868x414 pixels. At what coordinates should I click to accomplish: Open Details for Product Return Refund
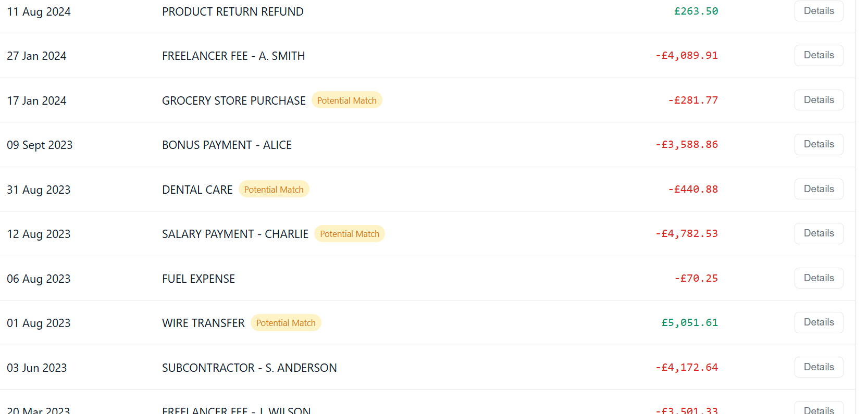click(x=819, y=11)
